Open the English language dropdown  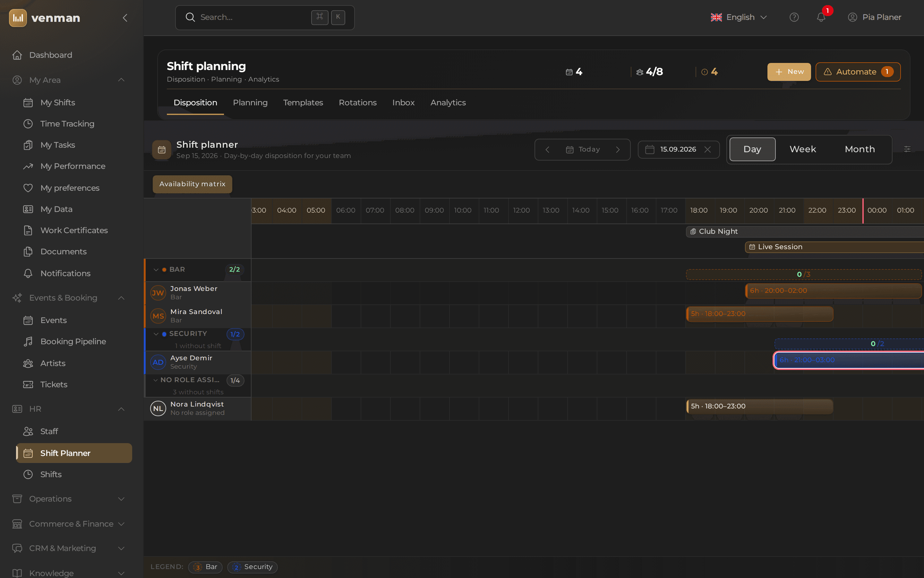click(x=739, y=17)
